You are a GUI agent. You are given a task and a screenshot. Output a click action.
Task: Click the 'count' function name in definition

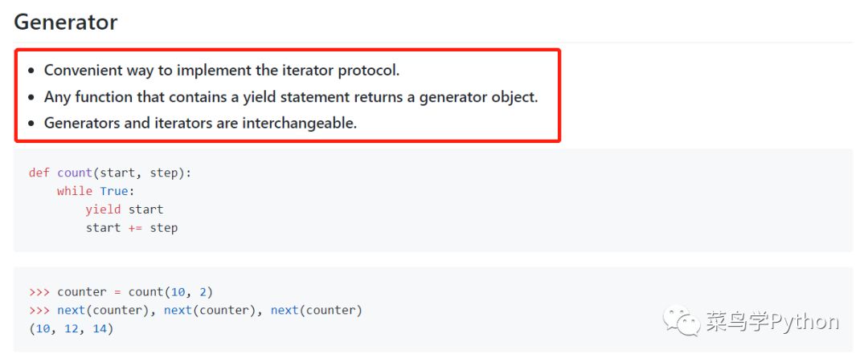click(75, 173)
